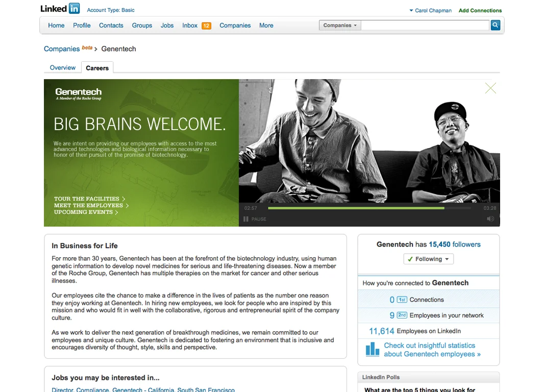Click the video frame of smiling men
Viewport: 544px width, 392px height.
pyautogui.click(x=369, y=141)
